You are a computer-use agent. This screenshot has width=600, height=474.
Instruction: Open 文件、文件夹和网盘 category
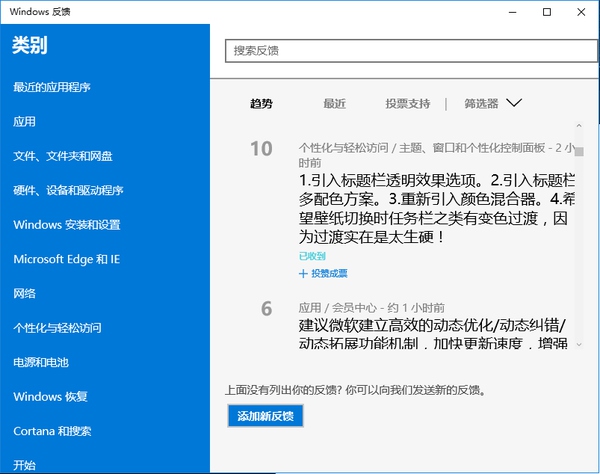point(63,156)
